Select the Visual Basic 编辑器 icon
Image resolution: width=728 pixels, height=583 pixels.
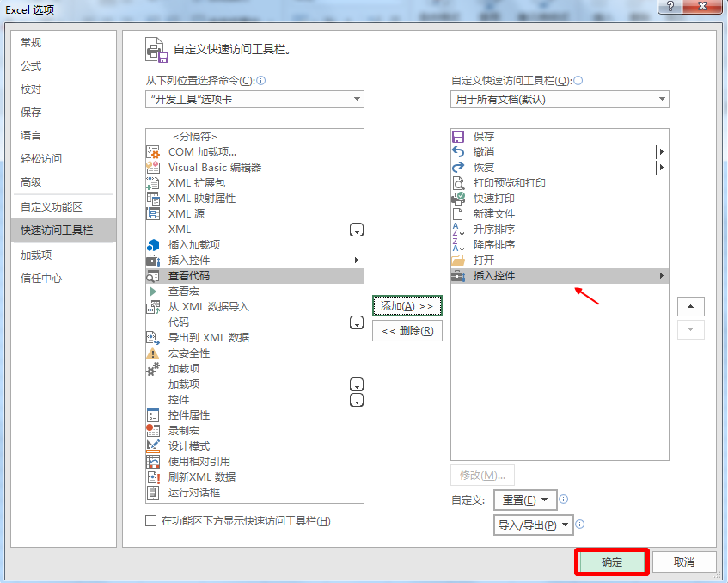pos(153,167)
